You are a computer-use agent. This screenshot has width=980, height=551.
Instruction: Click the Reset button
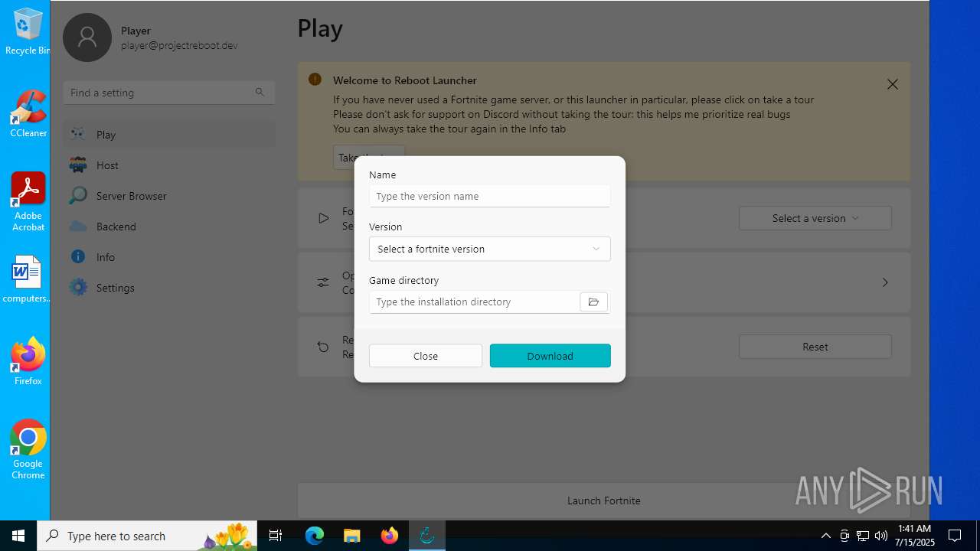coord(815,347)
